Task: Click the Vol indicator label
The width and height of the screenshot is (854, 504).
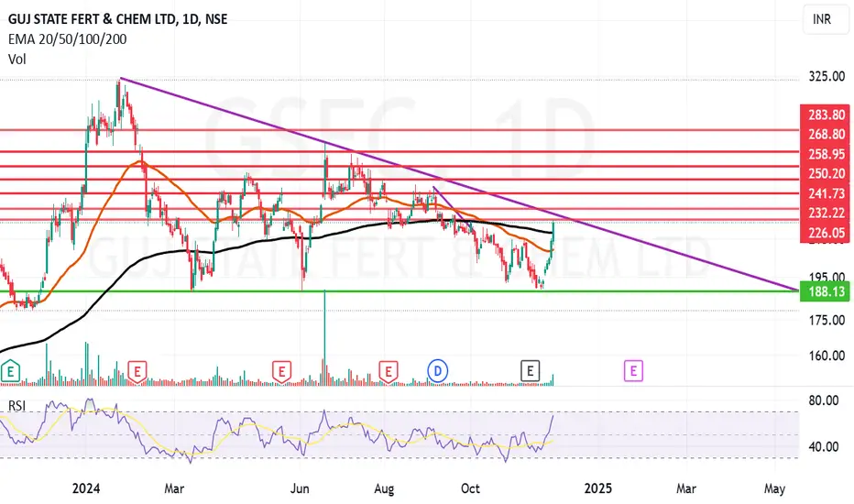Action: [x=16, y=60]
